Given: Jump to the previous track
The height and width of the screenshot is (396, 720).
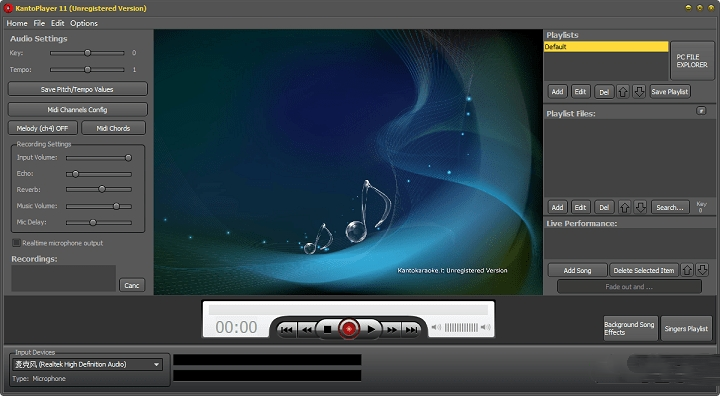Looking at the screenshot, I should pos(287,330).
